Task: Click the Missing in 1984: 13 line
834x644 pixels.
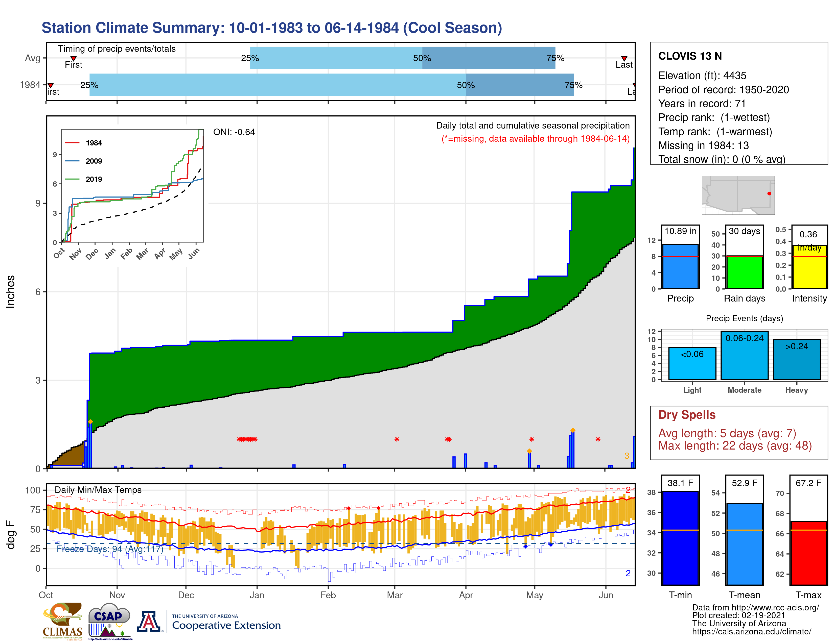Action: [703, 145]
